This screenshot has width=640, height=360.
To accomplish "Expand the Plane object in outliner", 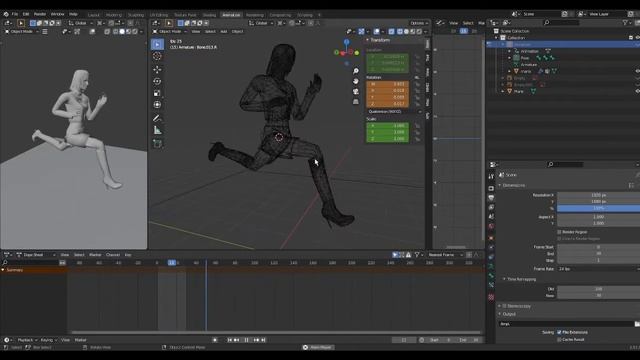I will click(x=502, y=91).
